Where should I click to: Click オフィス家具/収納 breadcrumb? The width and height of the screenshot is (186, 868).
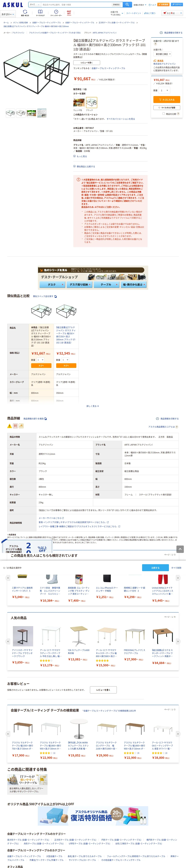click(21, 23)
